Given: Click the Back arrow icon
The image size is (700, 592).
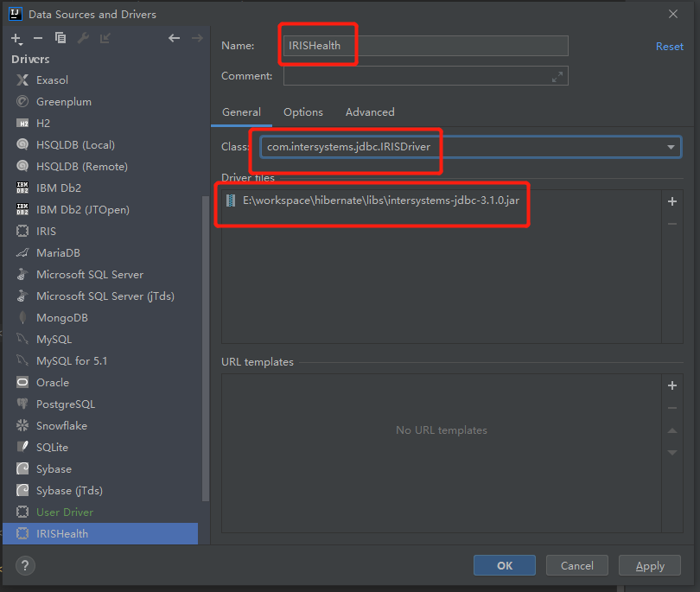Looking at the screenshot, I should (174, 38).
